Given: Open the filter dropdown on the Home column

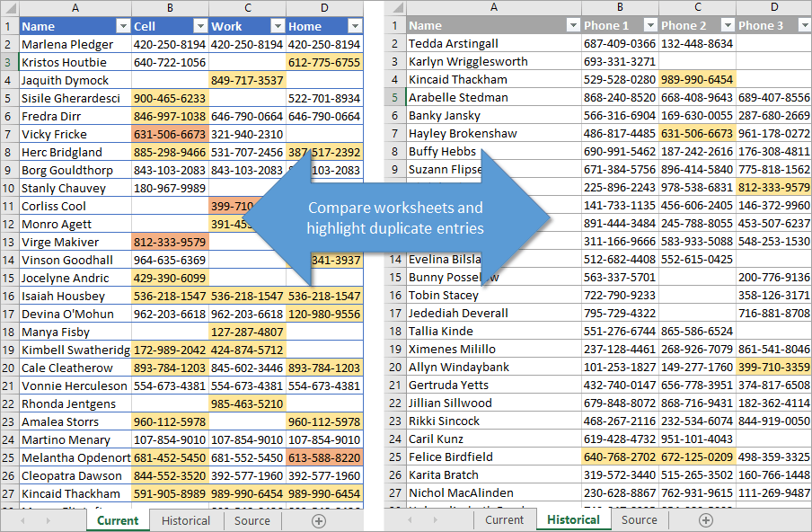Looking at the screenshot, I should pos(355,25).
